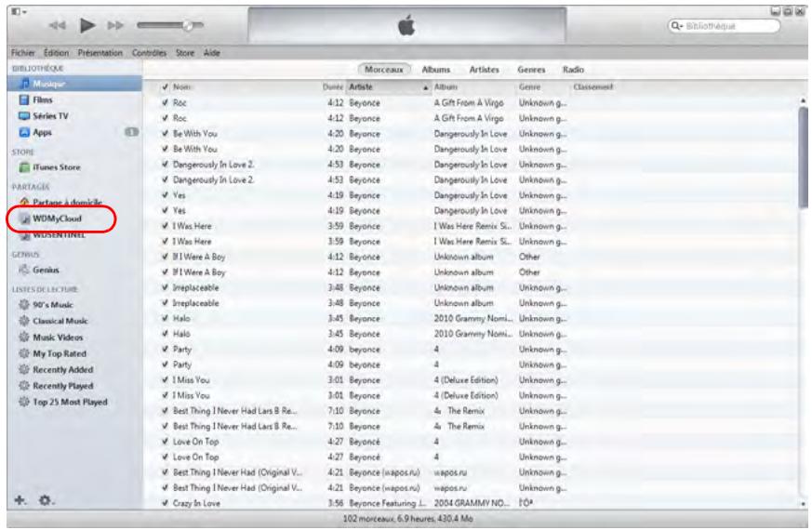Open the Contrôles menu
The height and width of the screenshot is (530, 812).
pyautogui.click(x=149, y=53)
